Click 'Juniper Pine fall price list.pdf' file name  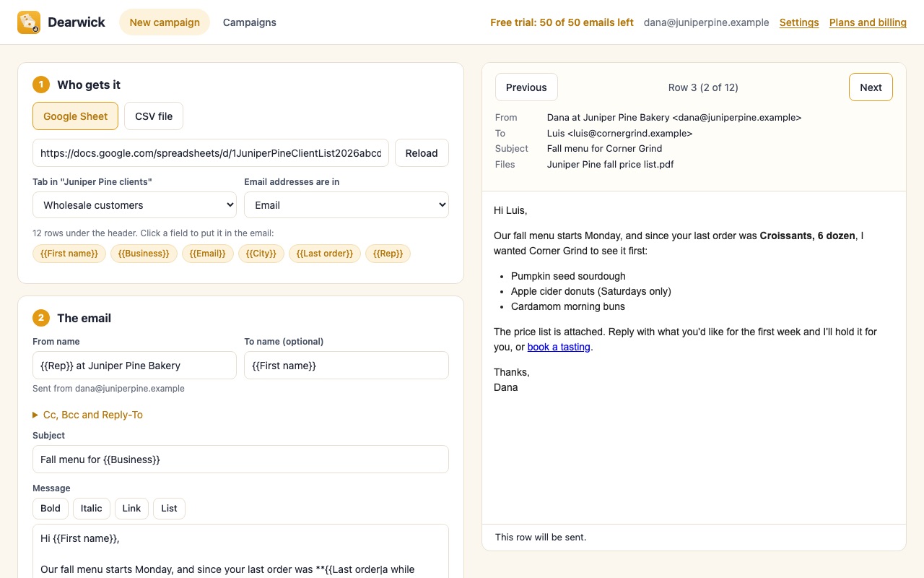[x=611, y=164]
